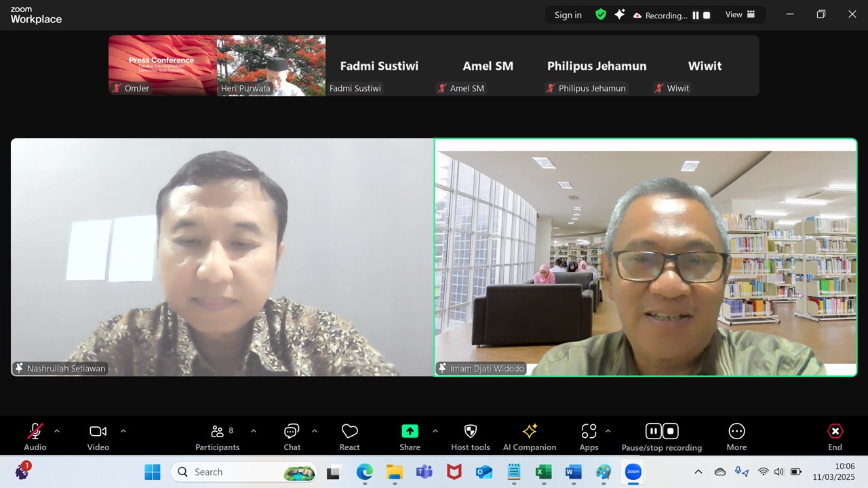868x488 pixels.
Task: Open AI Companion sparkle icon in top bar
Action: [x=619, y=14]
